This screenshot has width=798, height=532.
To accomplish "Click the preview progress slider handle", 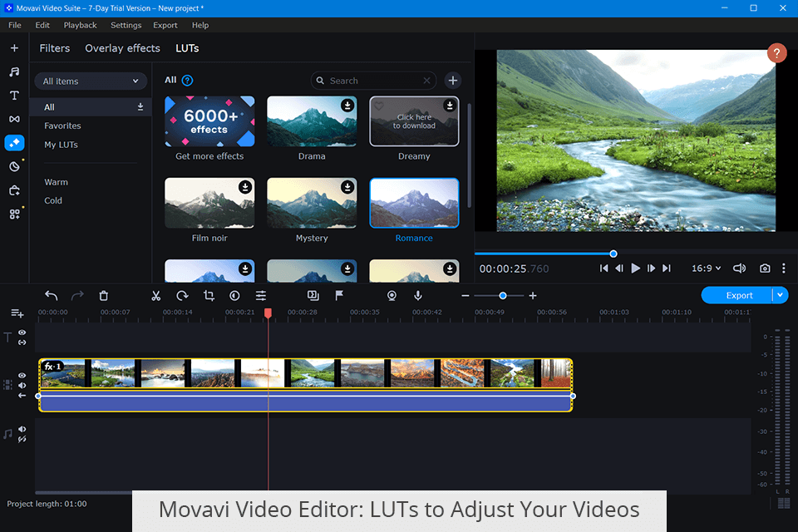I will click(x=613, y=254).
